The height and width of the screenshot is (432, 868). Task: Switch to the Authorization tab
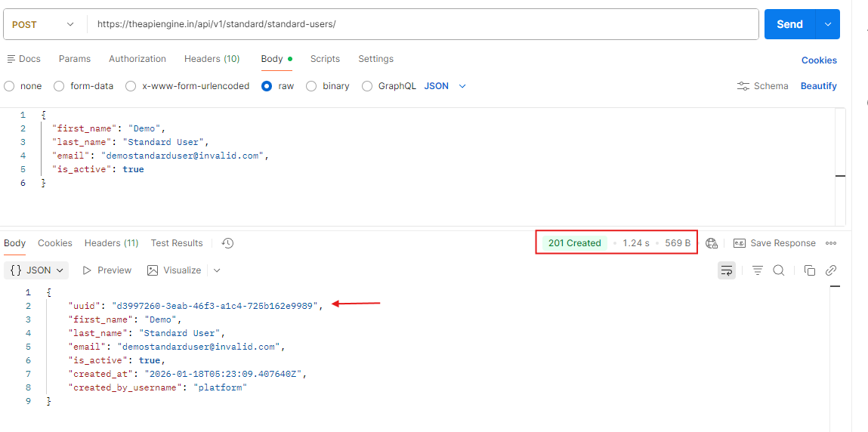click(137, 59)
